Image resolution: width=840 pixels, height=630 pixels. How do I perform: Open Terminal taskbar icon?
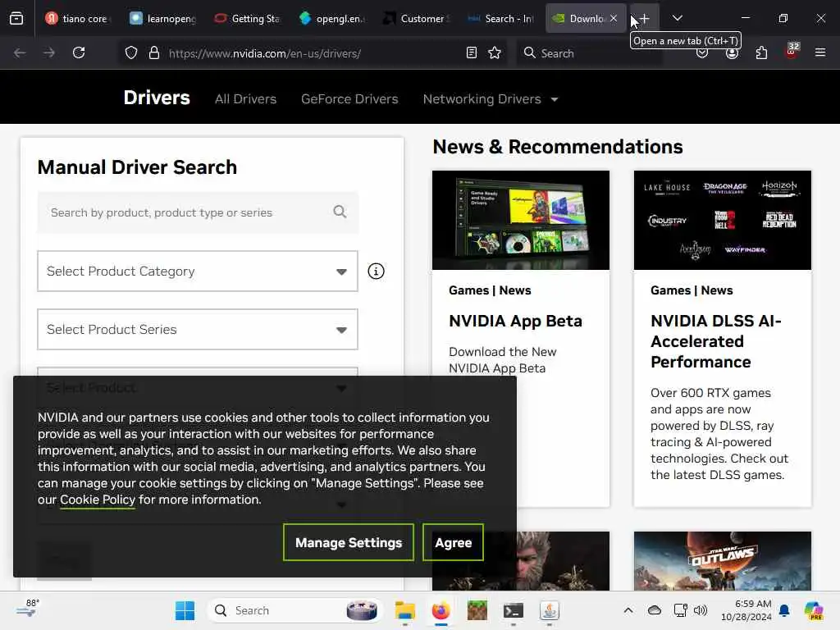click(514, 610)
